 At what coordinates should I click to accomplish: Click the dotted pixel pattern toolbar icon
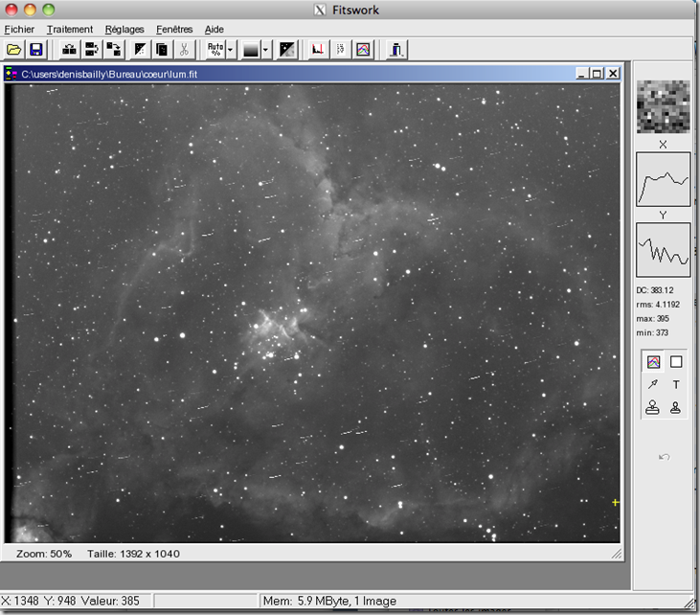tap(340, 49)
